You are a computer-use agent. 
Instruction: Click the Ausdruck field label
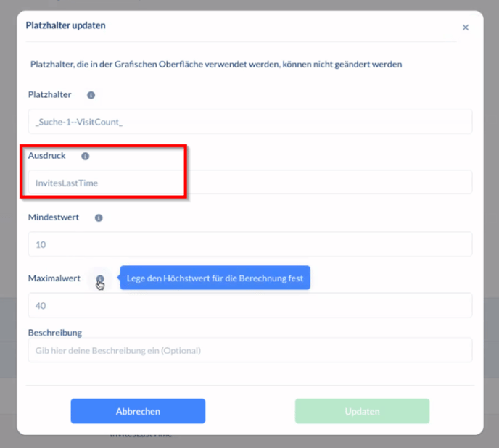pos(47,156)
